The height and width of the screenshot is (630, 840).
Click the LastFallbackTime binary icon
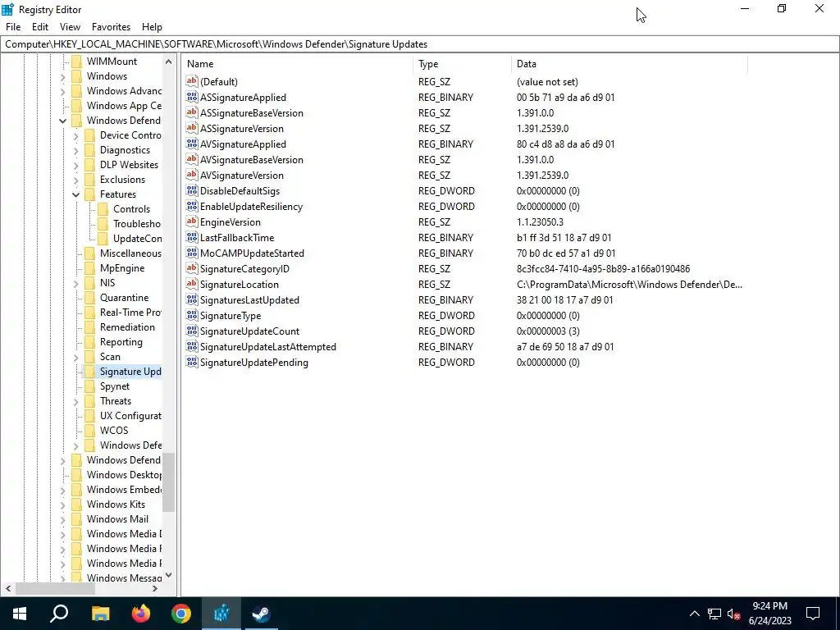pyautogui.click(x=192, y=237)
